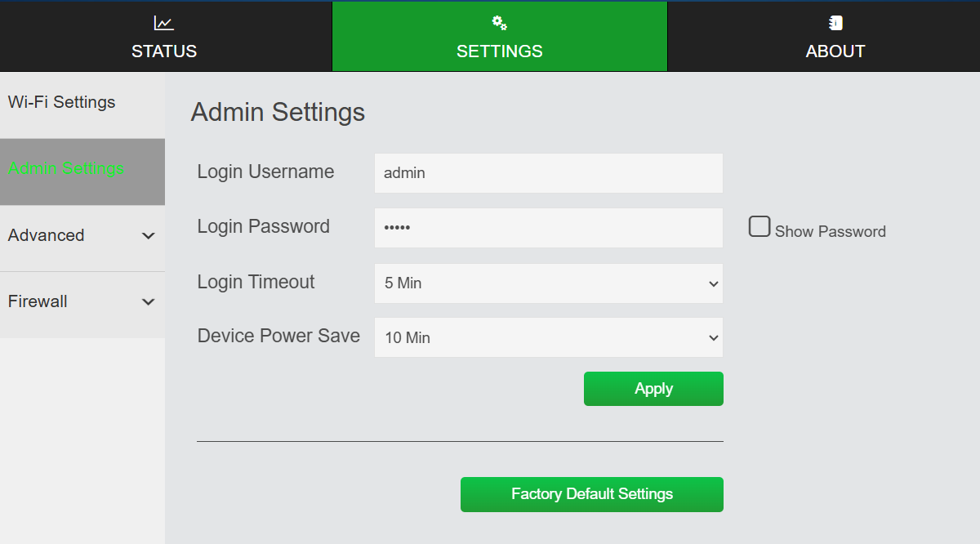Click the About notebook icon
The height and width of the screenshot is (544, 980).
click(x=835, y=24)
